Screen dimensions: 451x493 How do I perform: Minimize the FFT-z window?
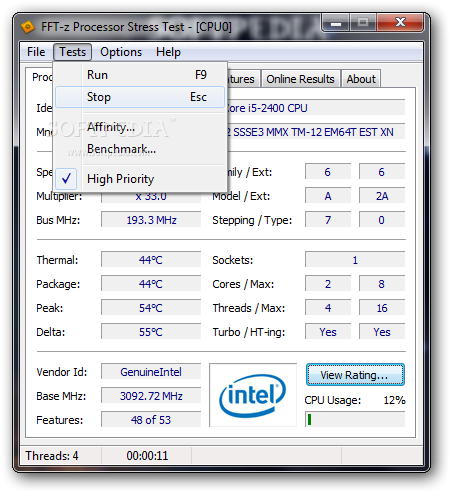(336, 23)
